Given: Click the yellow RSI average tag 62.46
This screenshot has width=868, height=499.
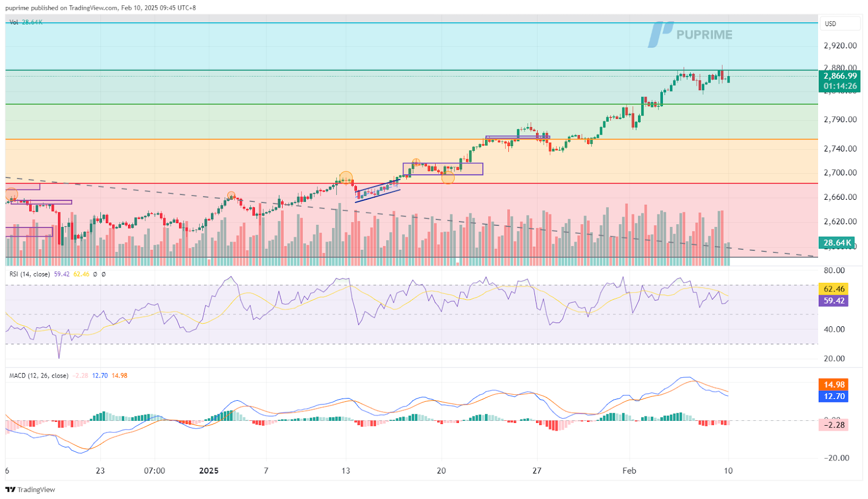Looking at the screenshot, I should click(834, 289).
